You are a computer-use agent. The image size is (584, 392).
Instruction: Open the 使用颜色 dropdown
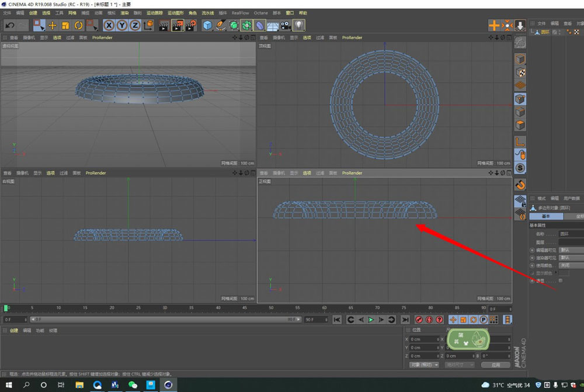tap(571, 265)
